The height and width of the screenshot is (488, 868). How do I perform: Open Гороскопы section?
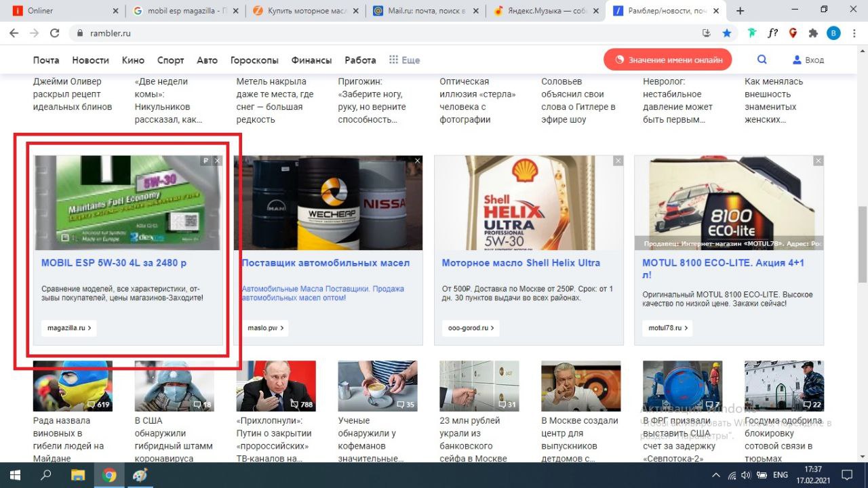pos(254,60)
